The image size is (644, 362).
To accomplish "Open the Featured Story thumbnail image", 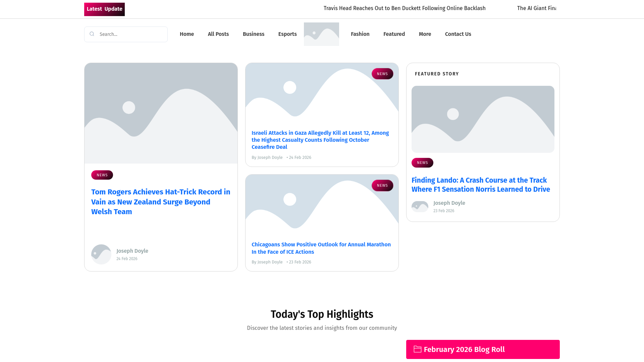I will pyautogui.click(x=483, y=119).
